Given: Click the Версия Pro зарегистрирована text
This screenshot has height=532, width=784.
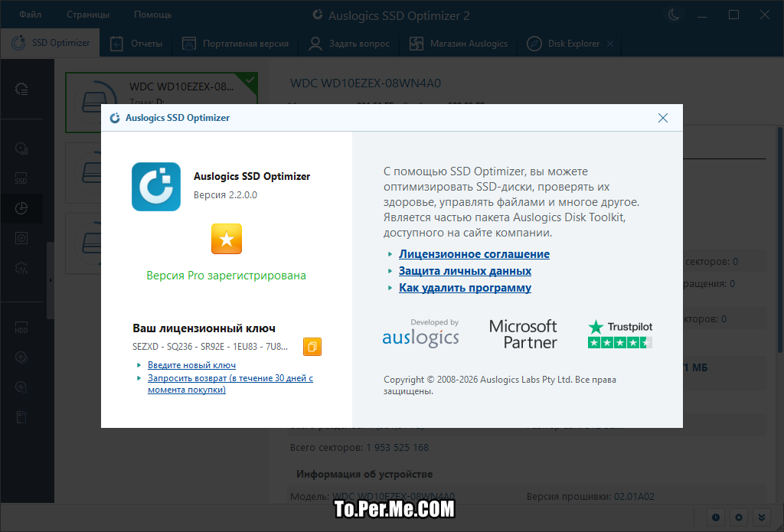Looking at the screenshot, I should click(226, 276).
